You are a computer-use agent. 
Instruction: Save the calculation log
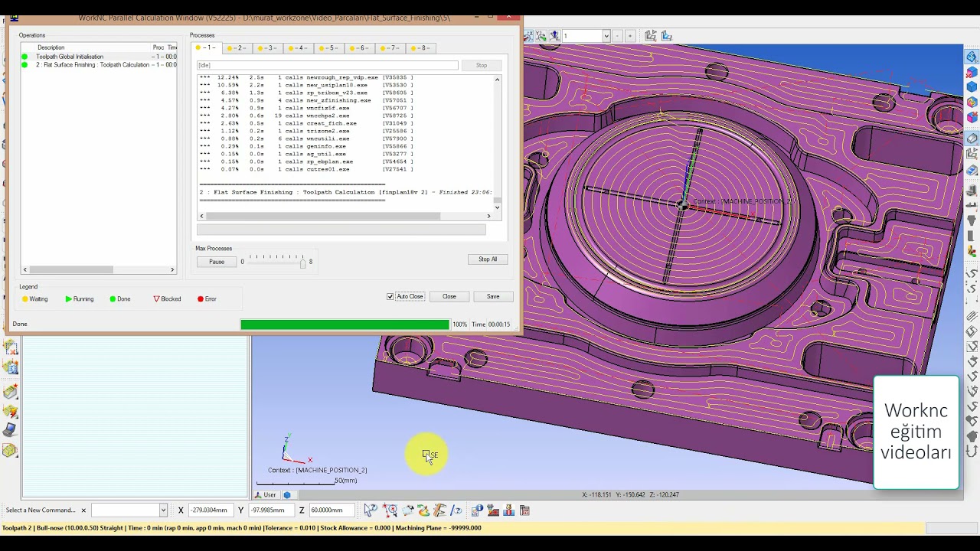[493, 297]
